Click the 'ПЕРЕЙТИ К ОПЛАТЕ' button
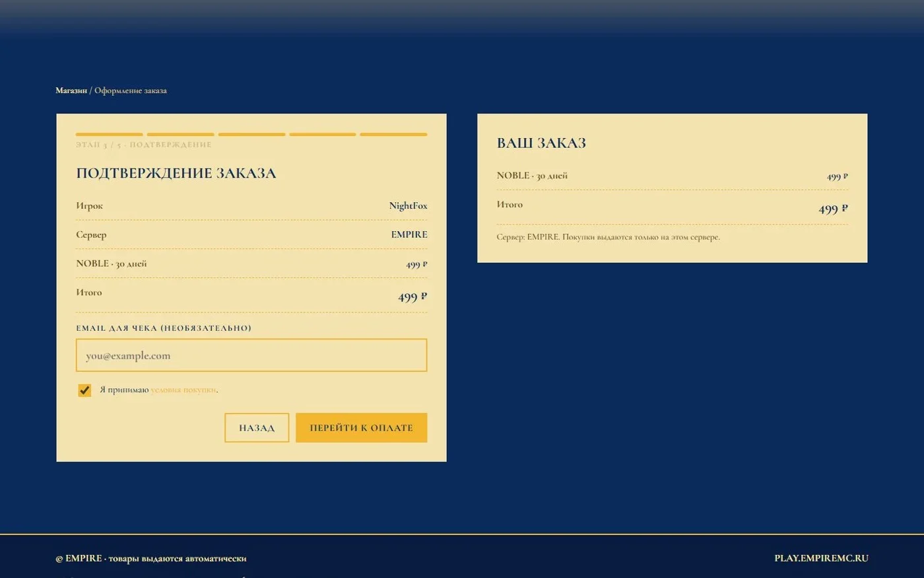 [x=362, y=428]
